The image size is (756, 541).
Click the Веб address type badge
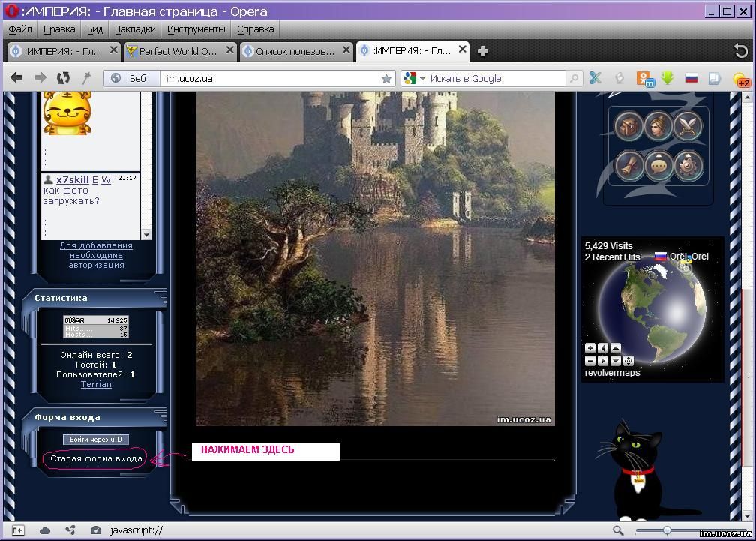point(131,78)
